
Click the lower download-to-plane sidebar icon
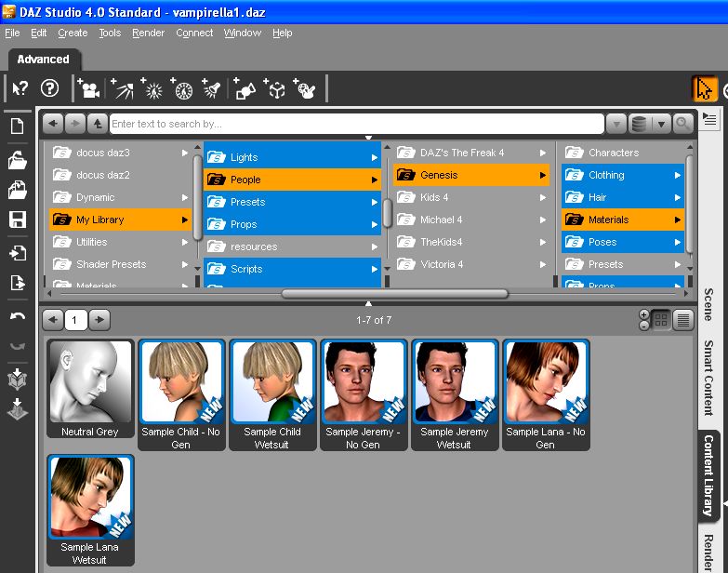(x=17, y=408)
